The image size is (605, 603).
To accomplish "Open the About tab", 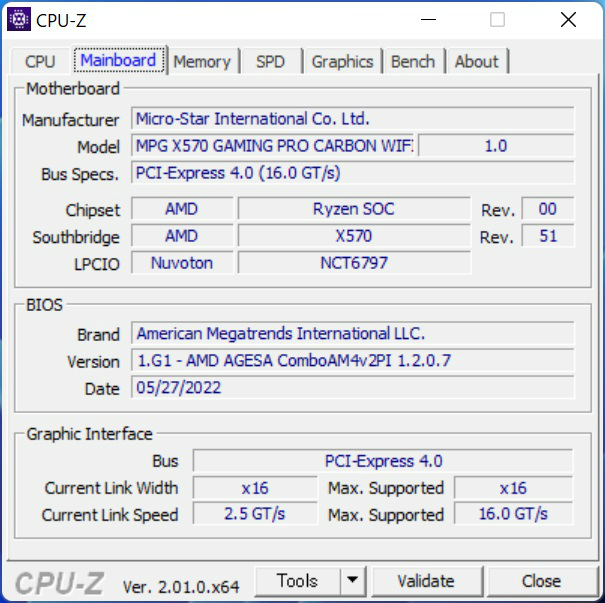I will 477,61.
